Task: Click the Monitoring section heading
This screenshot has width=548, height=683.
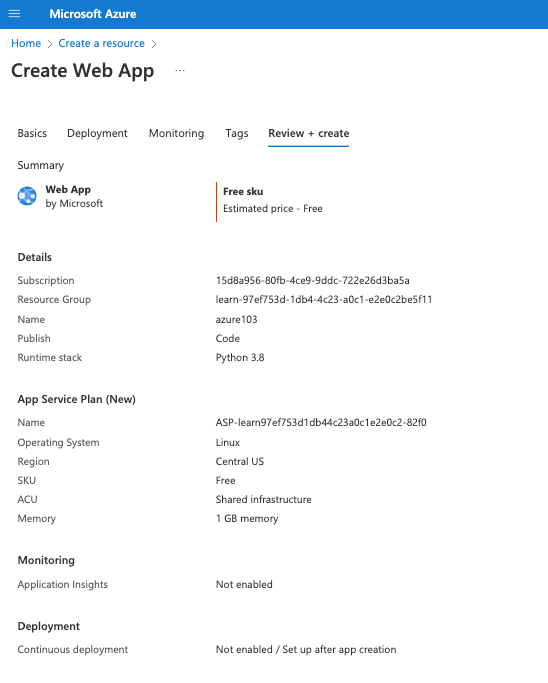Action: 46,560
